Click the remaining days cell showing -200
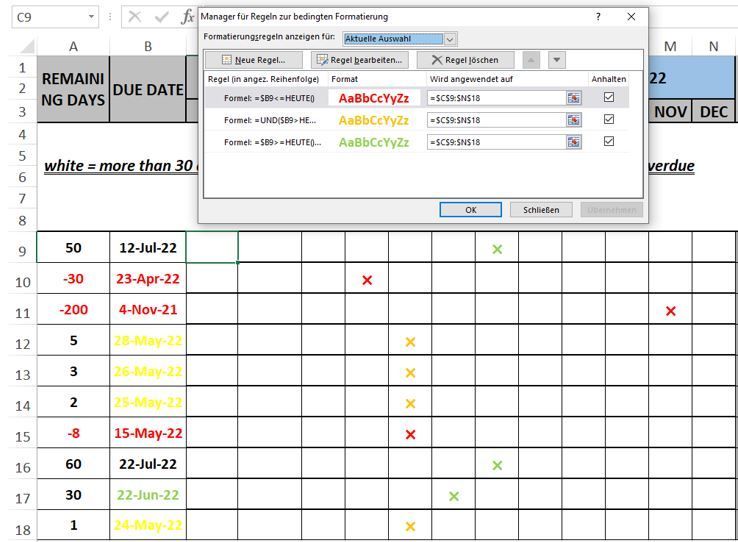This screenshot has width=738, height=542. [x=73, y=310]
